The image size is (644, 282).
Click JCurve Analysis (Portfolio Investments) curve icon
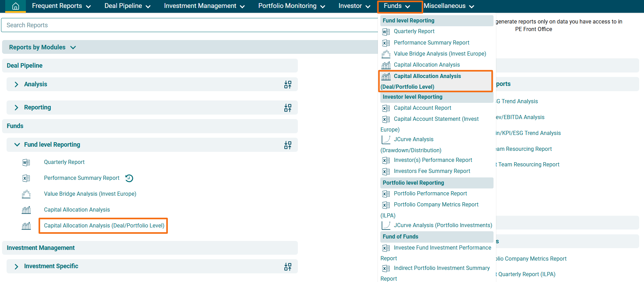coord(386,225)
